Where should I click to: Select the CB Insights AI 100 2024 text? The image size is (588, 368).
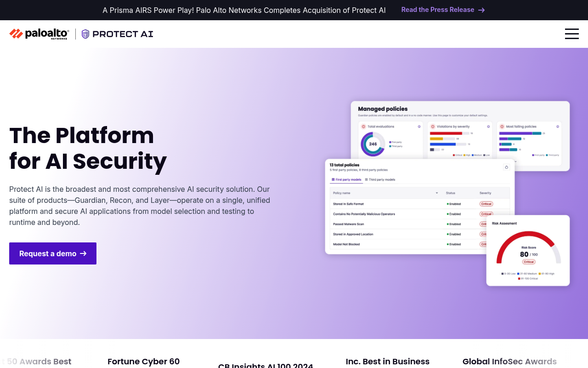pyautogui.click(x=266, y=365)
